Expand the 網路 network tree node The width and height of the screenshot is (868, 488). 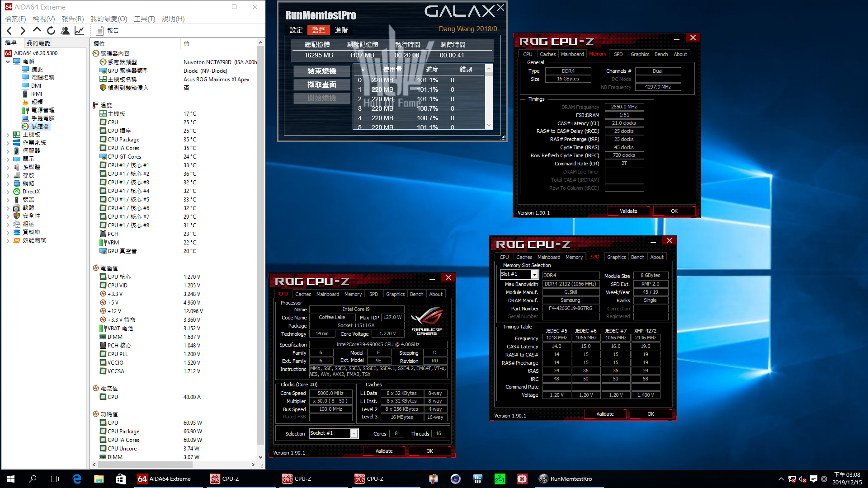(x=8, y=183)
